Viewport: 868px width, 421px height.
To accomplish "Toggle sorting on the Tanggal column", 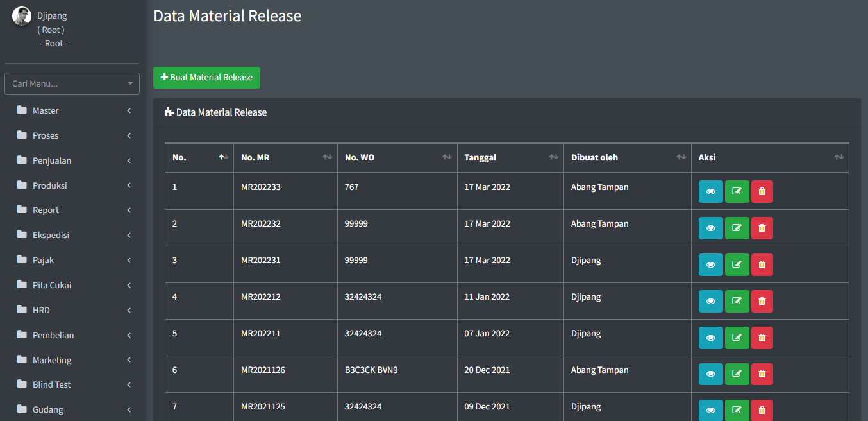I will click(x=510, y=157).
